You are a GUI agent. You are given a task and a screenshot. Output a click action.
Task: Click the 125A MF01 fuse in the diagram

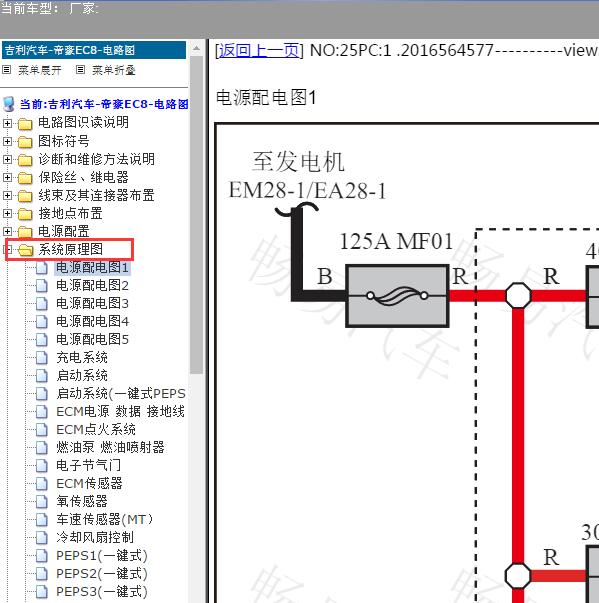pos(398,296)
